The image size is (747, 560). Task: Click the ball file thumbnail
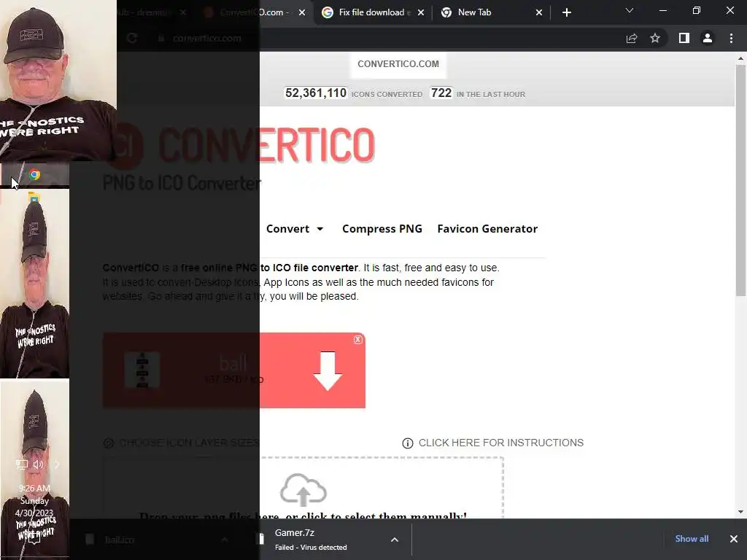click(x=142, y=370)
